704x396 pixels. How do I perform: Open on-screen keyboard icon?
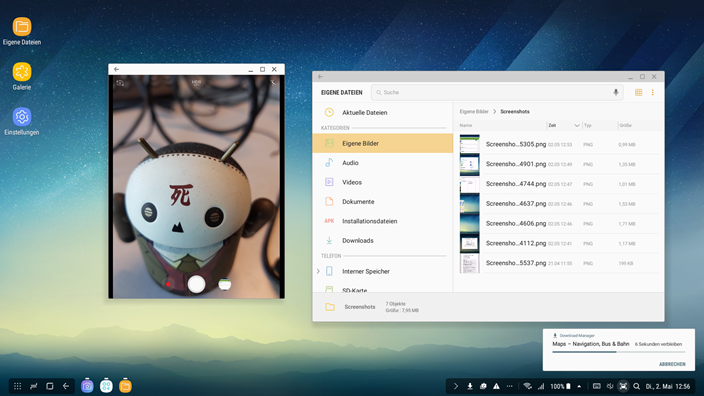(x=597, y=386)
